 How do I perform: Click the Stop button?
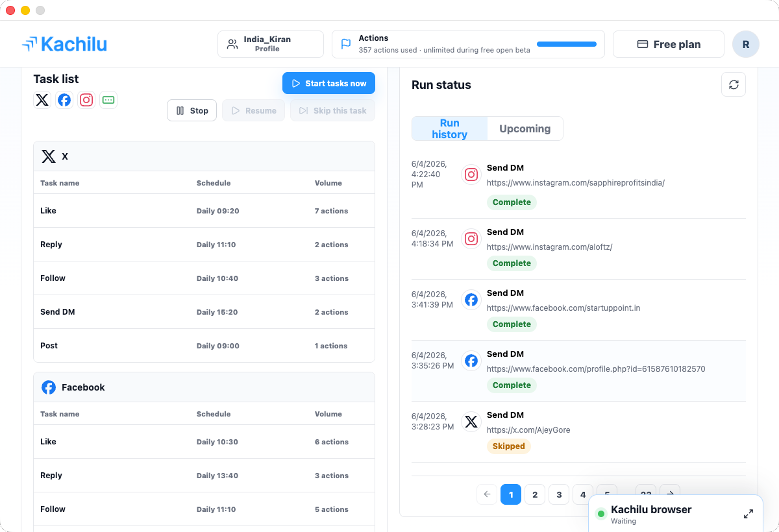tap(192, 110)
